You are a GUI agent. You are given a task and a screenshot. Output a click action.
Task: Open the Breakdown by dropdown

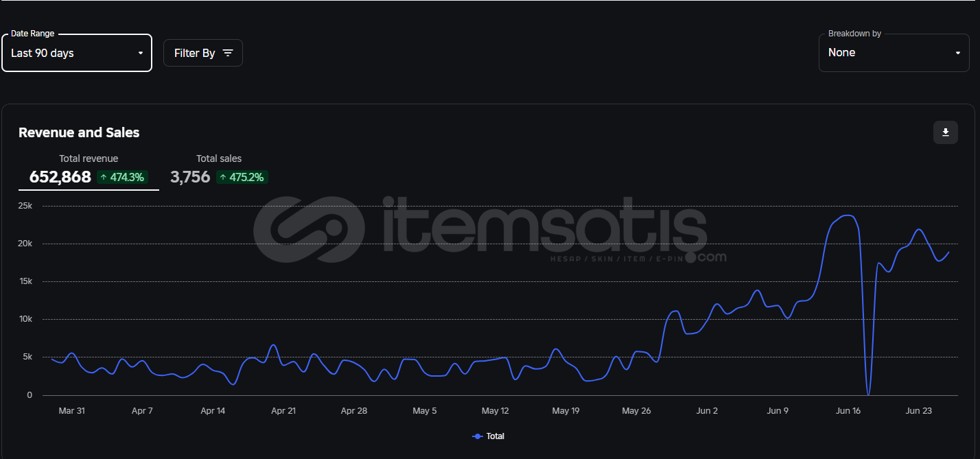pyautogui.click(x=894, y=53)
